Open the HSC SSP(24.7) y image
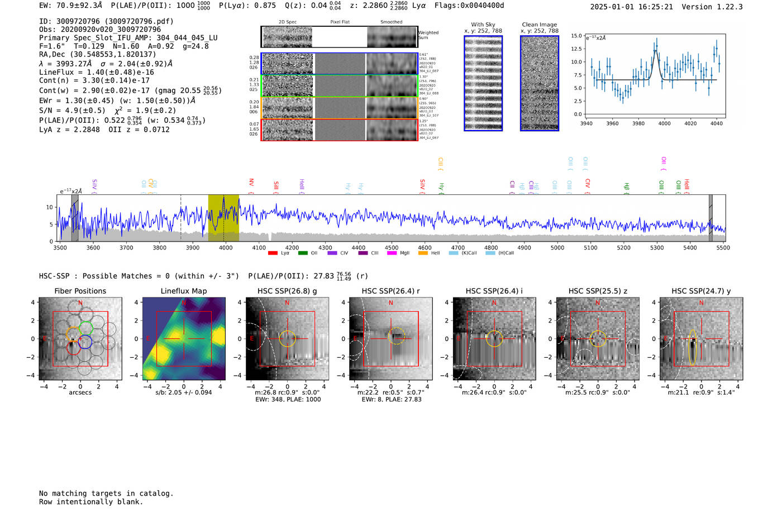This screenshot has height=532, width=782. click(702, 339)
